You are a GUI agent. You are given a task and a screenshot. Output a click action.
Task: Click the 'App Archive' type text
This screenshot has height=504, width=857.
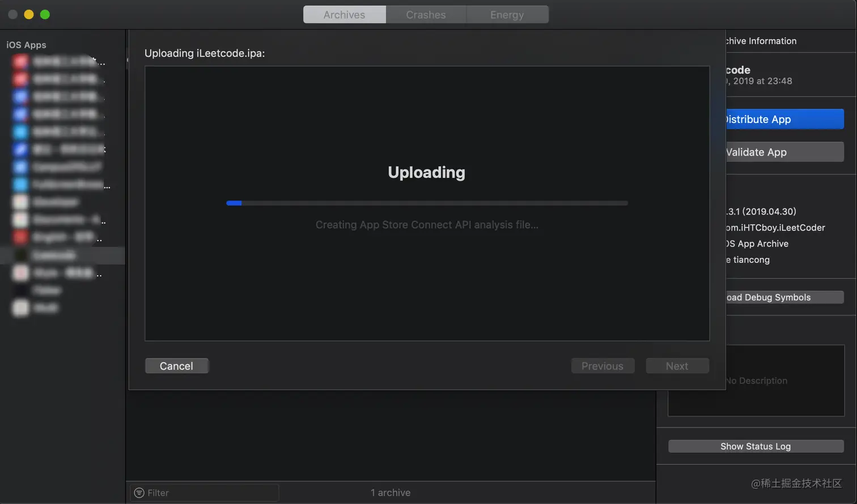pyautogui.click(x=763, y=244)
